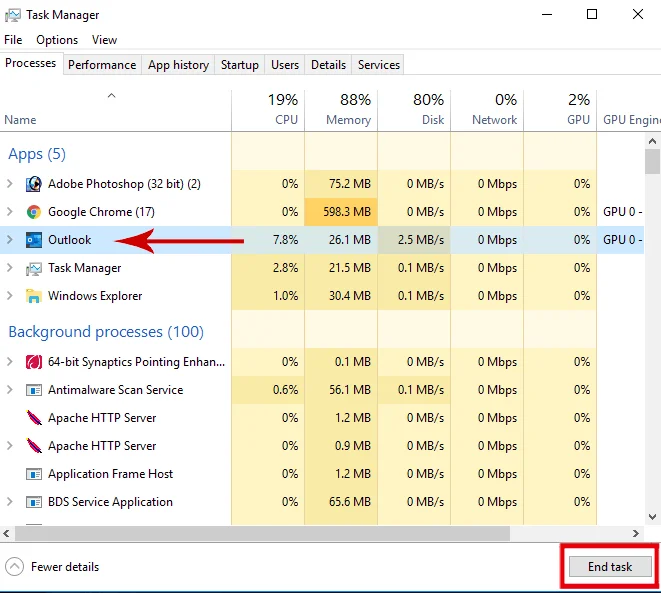
Task: Sort by the GPU Engine column header
Action: (629, 110)
